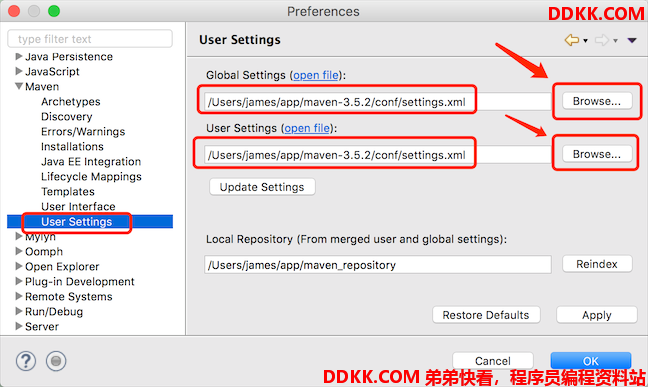648x387 pixels.
Task: Open the view menu triangle in header
Action: pos(632,40)
